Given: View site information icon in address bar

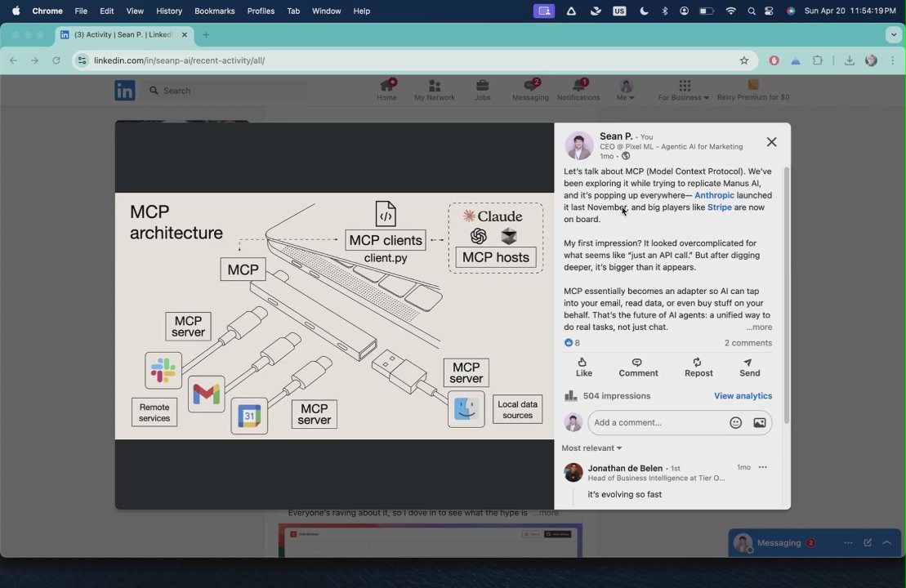Looking at the screenshot, I should point(82,60).
